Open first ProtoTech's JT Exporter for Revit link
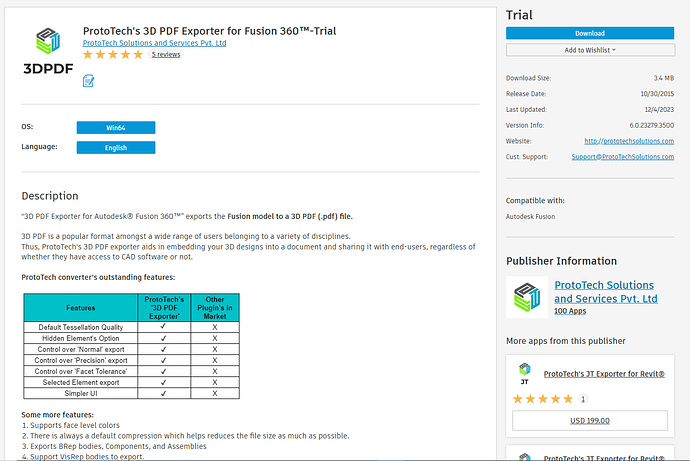Image resolution: width=690 pixels, height=461 pixels. tap(604, 374)
